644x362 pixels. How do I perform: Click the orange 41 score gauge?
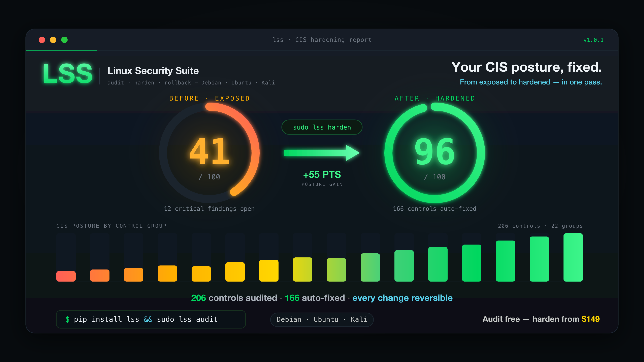209,153
